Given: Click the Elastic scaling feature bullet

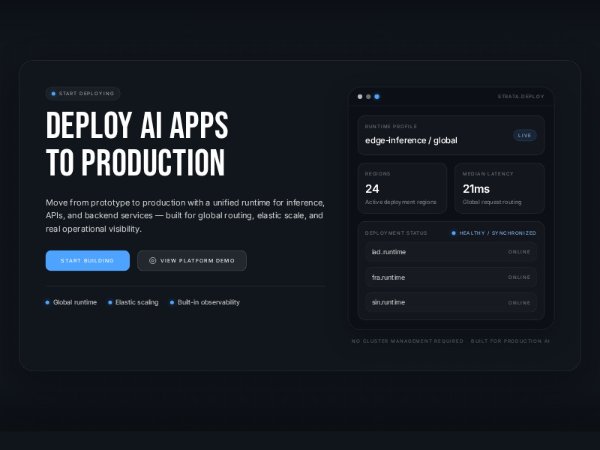Looking at the screenshot, I should (x=134, y=302).
